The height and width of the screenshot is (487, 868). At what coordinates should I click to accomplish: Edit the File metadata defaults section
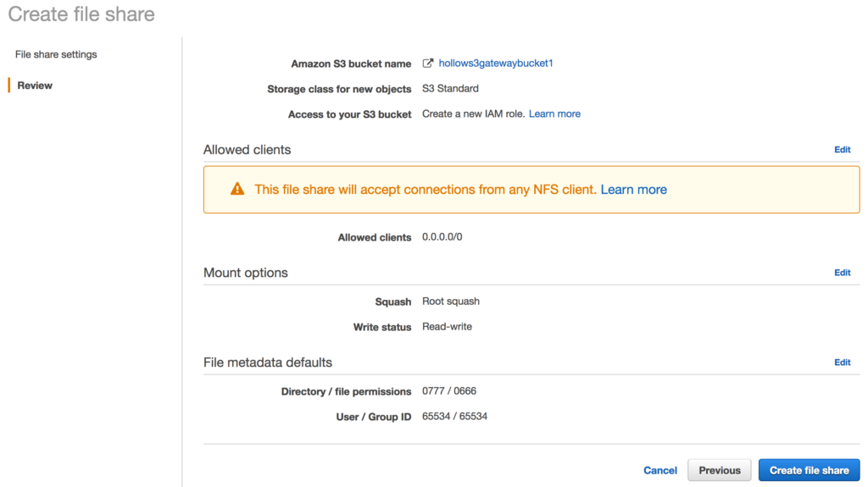pos(842,362)
